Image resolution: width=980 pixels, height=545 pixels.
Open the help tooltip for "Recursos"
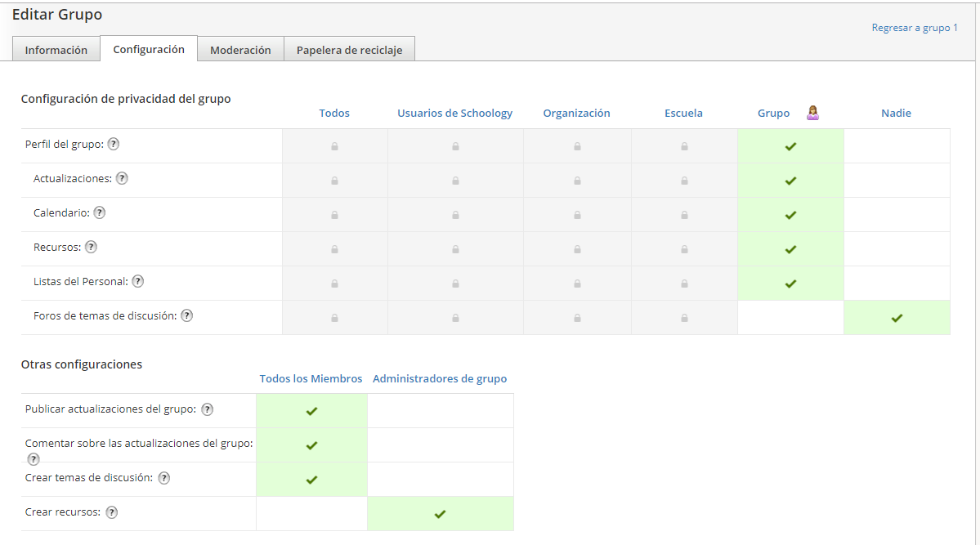[x=90, y=247]
